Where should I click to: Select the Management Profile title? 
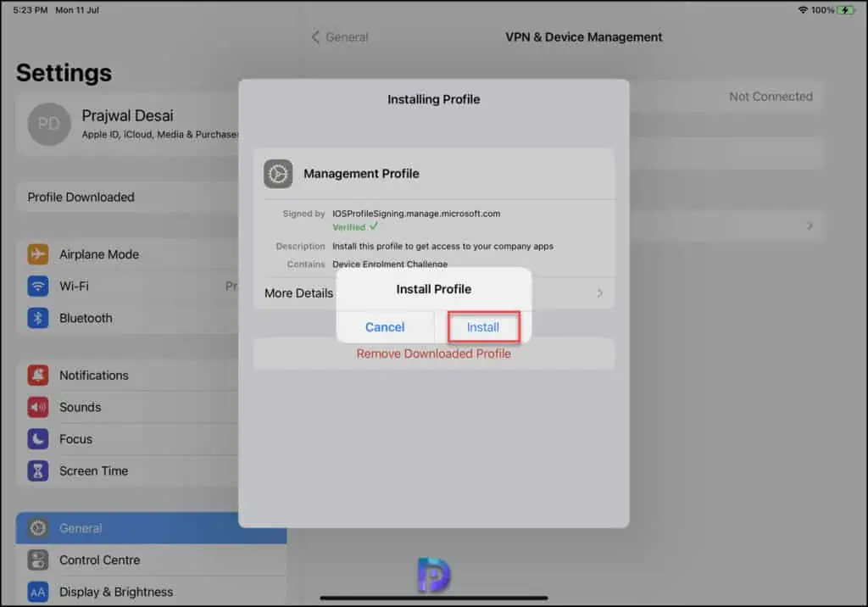tap(361, 173)
